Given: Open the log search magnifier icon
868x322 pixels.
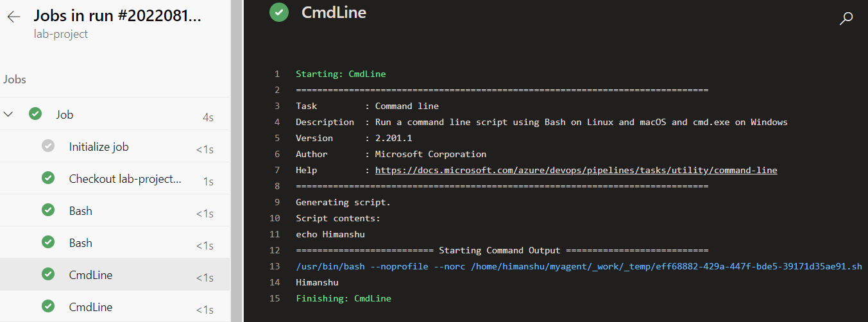Looking at the screenshot, I should (x=846, y=19).
